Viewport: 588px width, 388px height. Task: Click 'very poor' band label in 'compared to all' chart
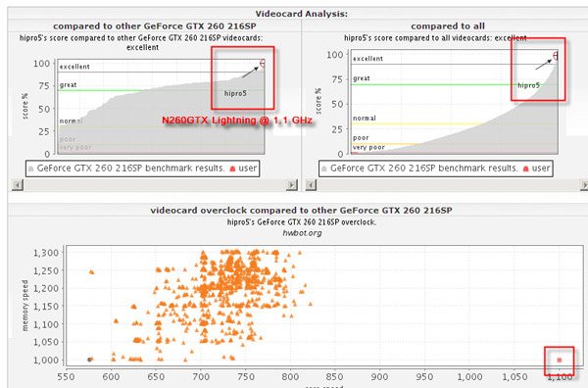coord(368,147)
